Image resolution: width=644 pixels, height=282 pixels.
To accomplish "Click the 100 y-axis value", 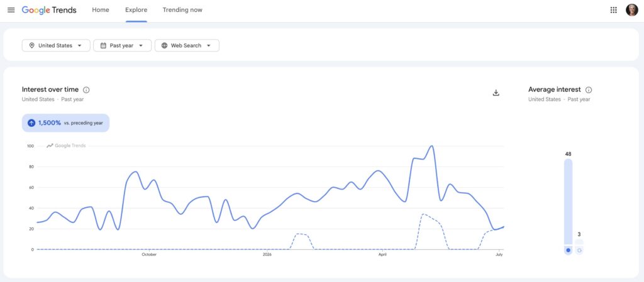I will [x=30, y=146].
